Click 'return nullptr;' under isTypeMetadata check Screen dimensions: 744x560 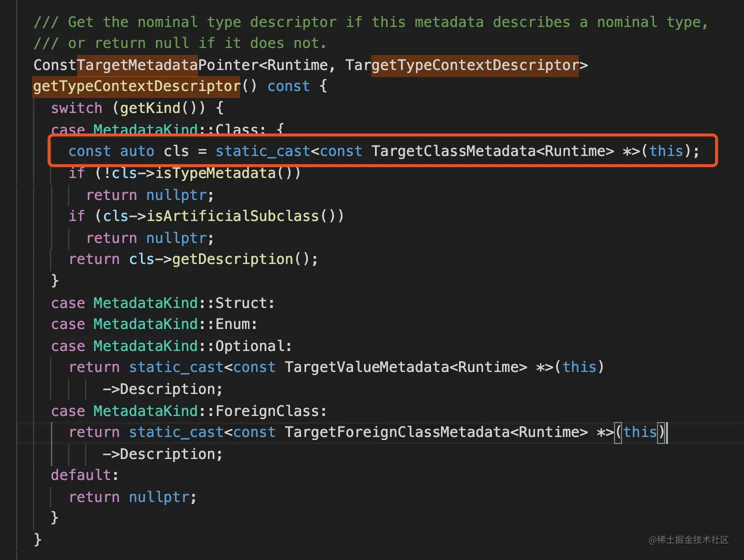click(x=150, y=195)
